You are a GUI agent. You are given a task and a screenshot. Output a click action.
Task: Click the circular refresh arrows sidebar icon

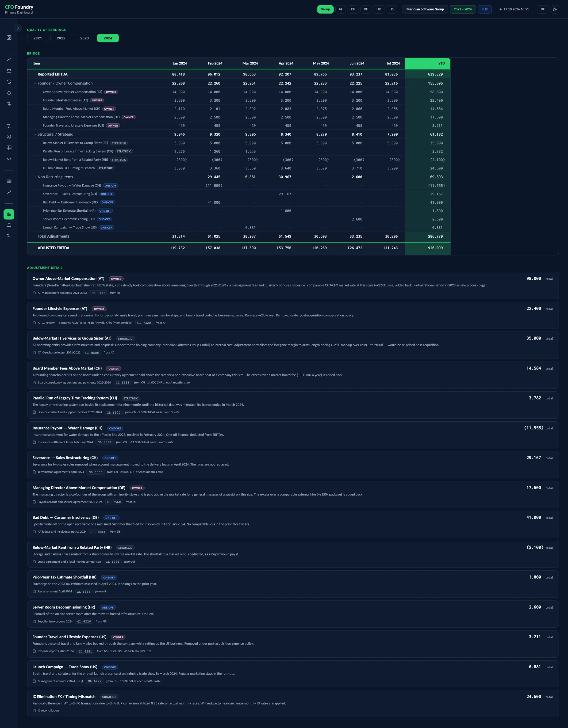[9, 82]
